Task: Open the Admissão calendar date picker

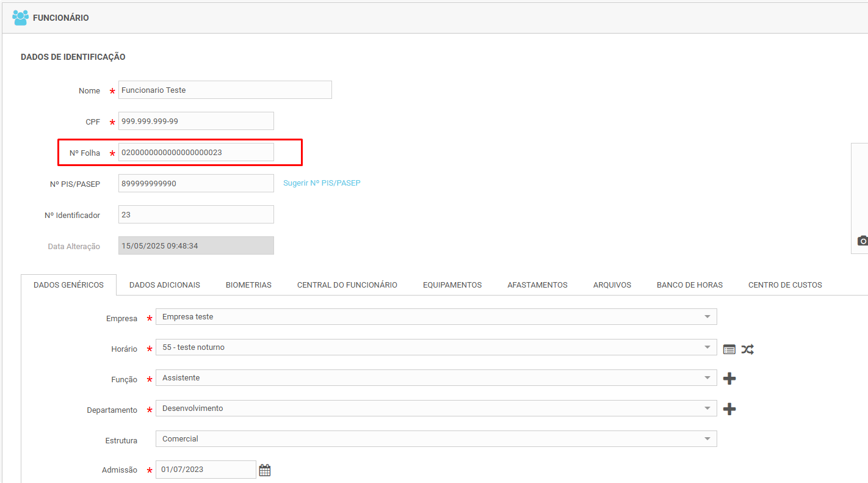Action: (264, 470)
